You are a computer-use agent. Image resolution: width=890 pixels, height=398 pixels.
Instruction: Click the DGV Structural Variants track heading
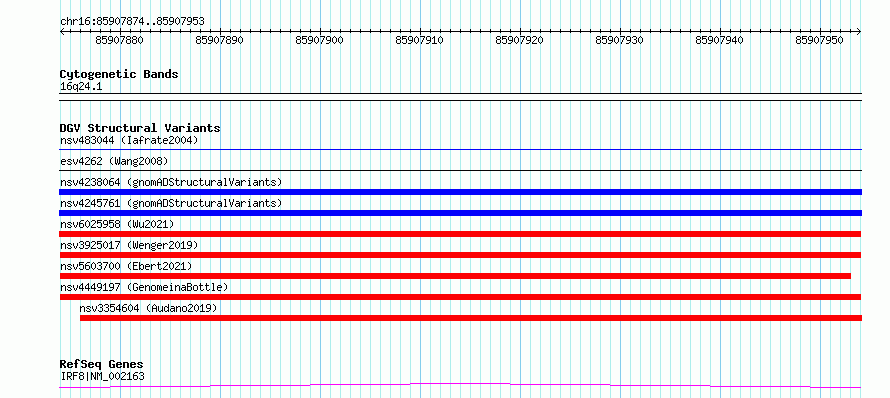point(140,128)
